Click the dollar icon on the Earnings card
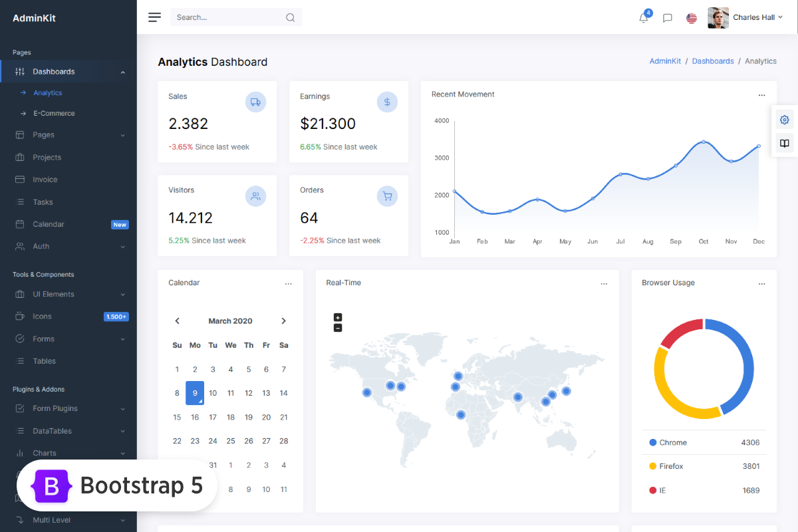 click(387, 102)
